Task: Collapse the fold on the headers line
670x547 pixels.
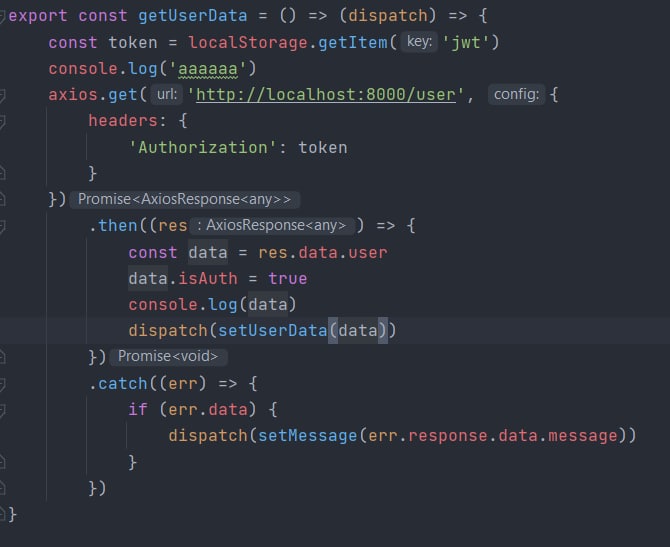Action: (x=2, y=121)
